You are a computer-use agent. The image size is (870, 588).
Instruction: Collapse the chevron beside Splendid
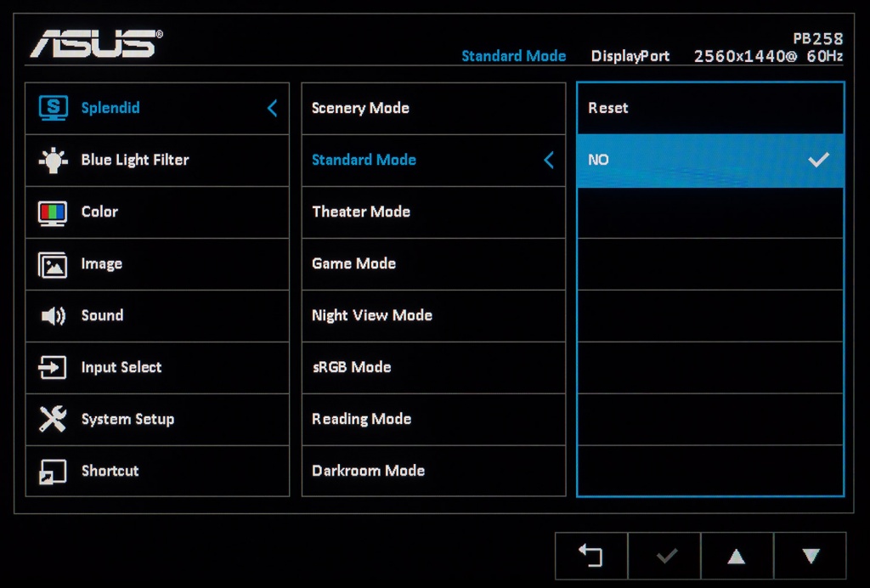coord(272,108)
